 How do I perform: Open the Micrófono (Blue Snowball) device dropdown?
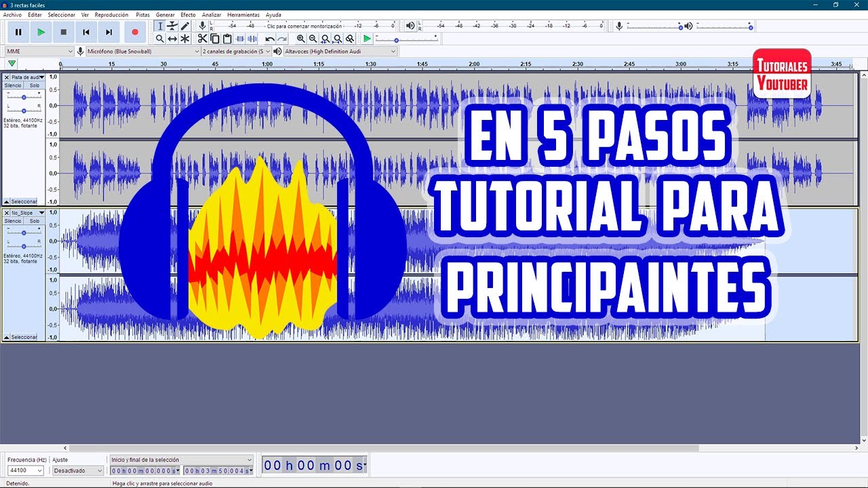click(143, 51)
